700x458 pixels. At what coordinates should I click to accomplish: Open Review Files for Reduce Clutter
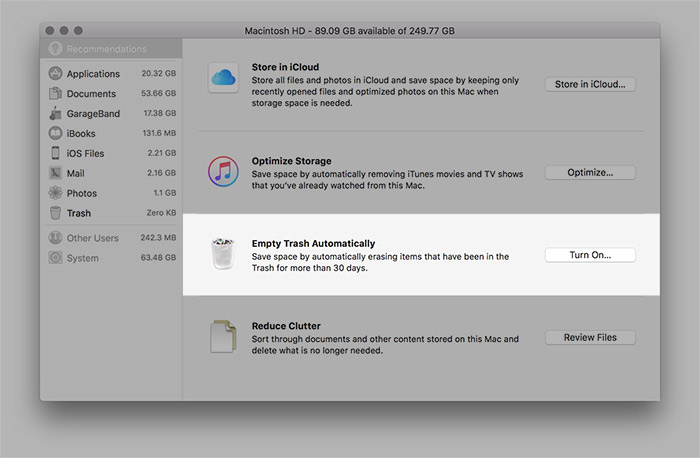click(x=590, y=338)
